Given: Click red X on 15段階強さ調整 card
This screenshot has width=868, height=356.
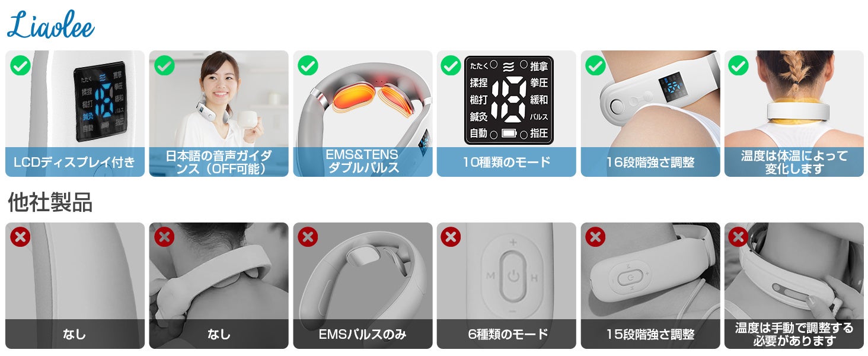Looking at the screenshot, I should pos(595,237).
